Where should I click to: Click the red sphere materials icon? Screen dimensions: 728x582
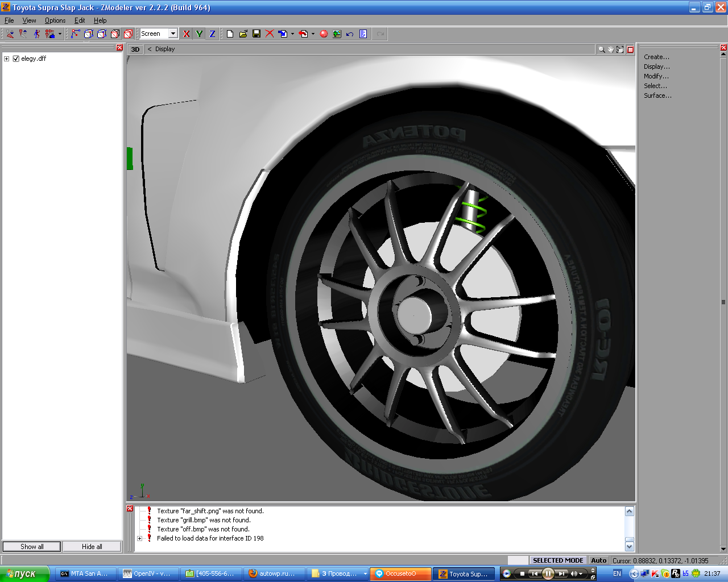point(324,34)
